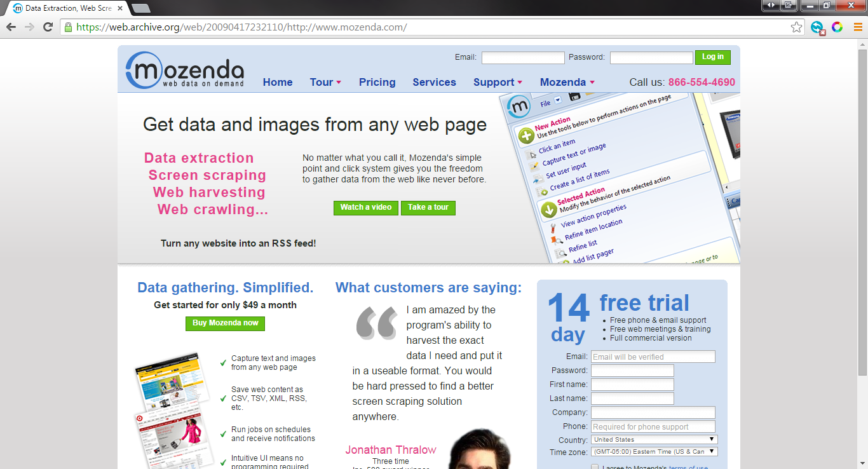
Task: Click the color wheel extension icon
Action: coord(837,27)
